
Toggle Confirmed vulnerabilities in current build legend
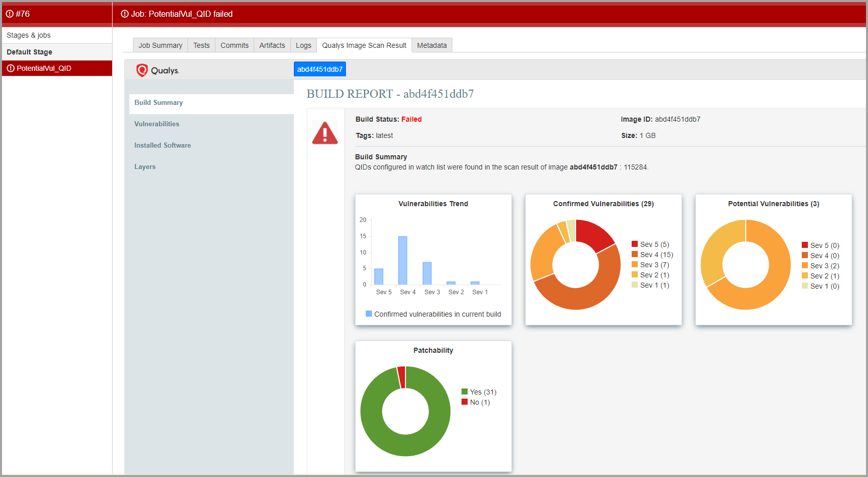point(433,314)
